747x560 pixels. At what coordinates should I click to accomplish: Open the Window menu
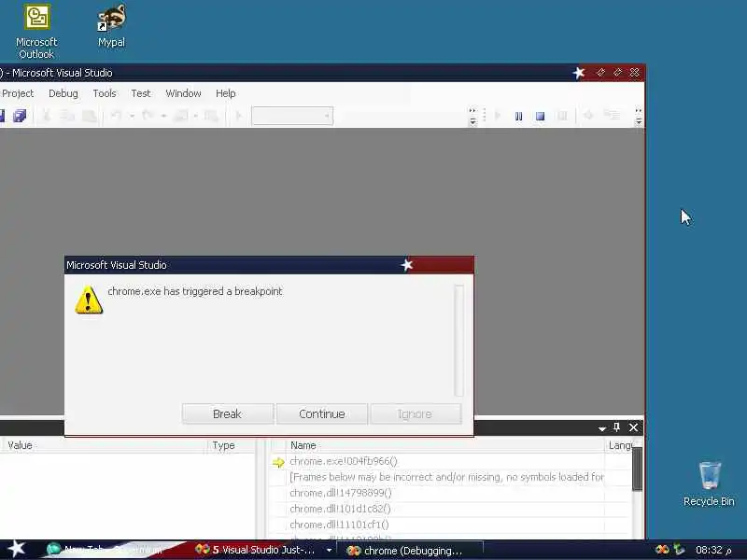183,93
